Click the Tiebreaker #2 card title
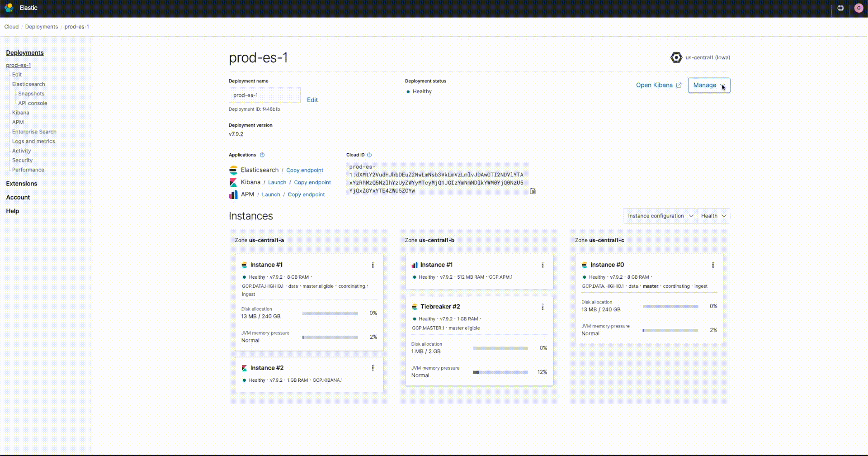868x456 pixels. click(x=440, y=307)
